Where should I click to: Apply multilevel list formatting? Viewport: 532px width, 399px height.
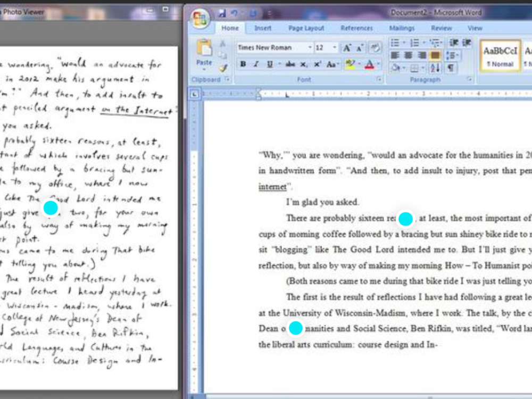435,43
